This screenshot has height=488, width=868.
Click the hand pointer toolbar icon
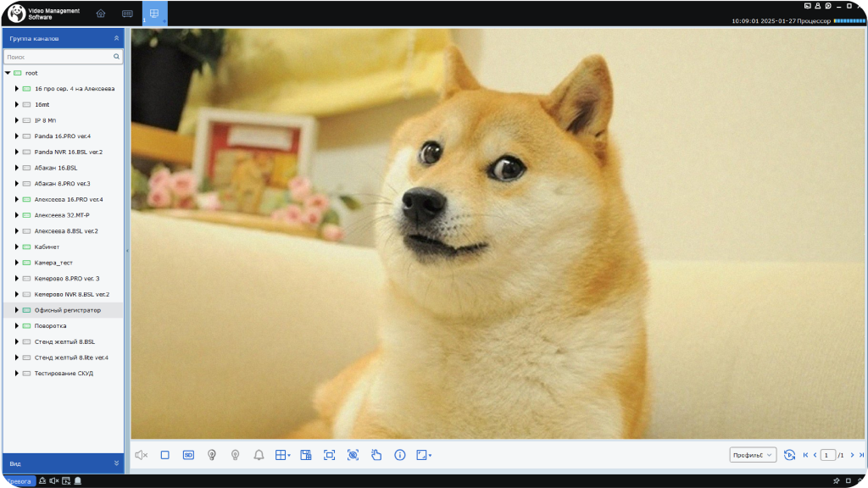tap(376, 455)
